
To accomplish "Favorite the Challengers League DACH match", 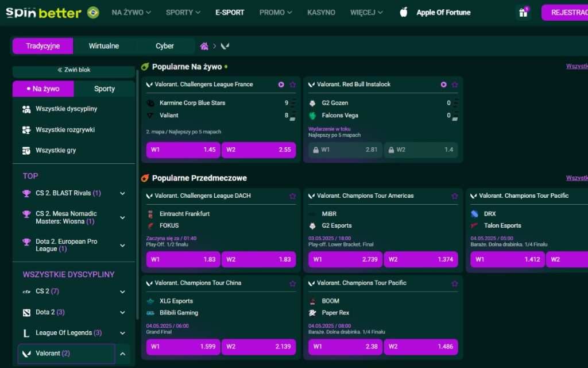I will (292, 196).
